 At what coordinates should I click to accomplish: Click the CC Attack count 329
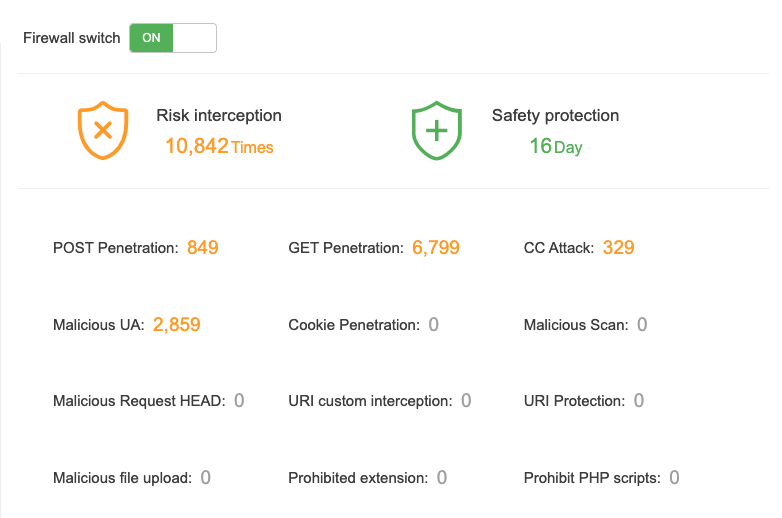pyautogui.click(x=618, y=247)
